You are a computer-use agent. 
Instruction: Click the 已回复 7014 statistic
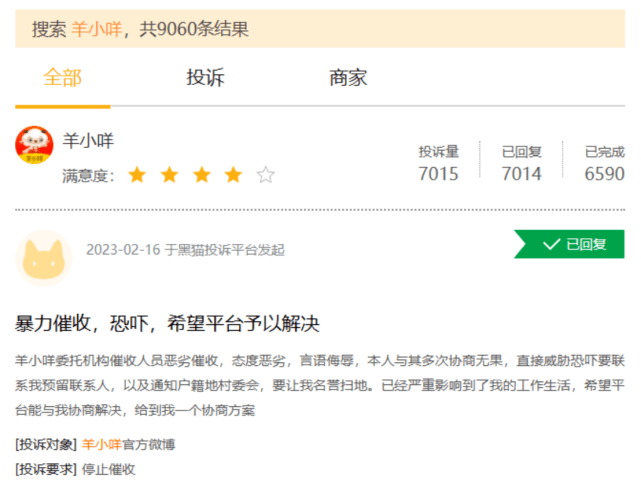[521, 164]
